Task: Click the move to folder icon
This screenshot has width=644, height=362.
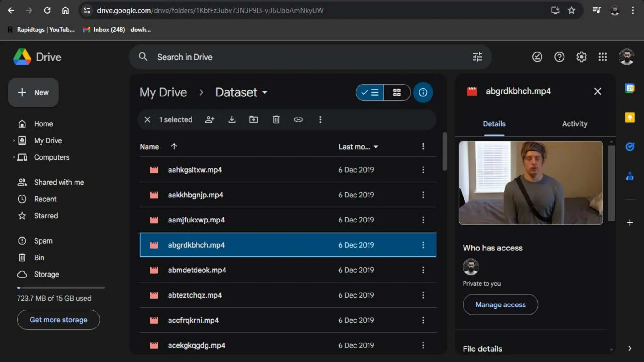Action: [x=253, y=119]
